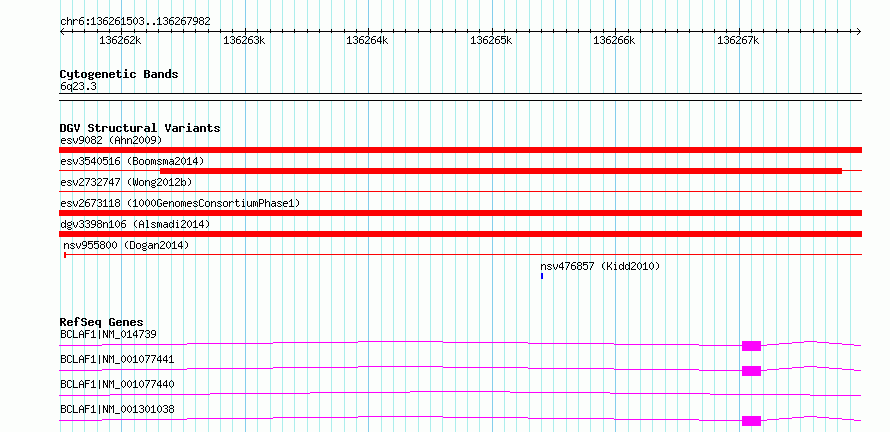Click the thick esv3540516 Boomsma2014 bar
This screenshot has width=890, height=432.
click(x=501, y=171)
